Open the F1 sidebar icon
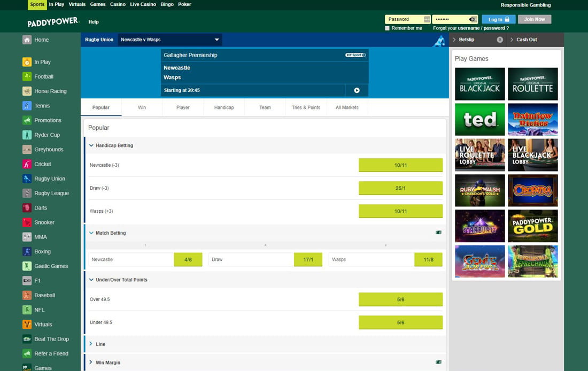The width and height of the screenshot is (588, 371). pos(27,281)
